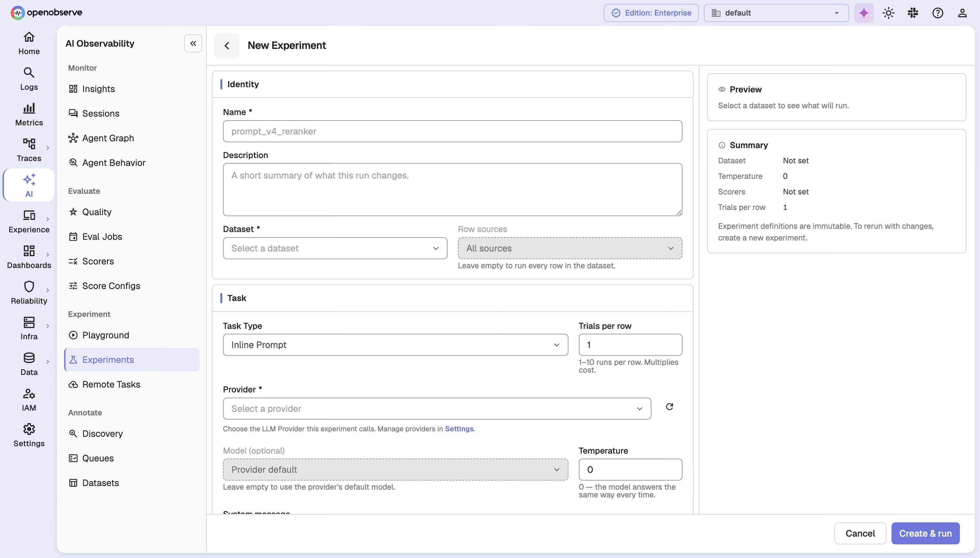This screenshot has height=558, width=980.
Task: Open Score Configs page
Action: pos(132,286)
